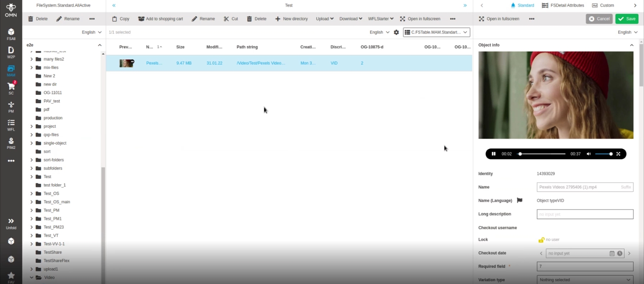Click Rename in tree panel toolbar
The width and height of the screenshot is (644, 284).
click(68, 19)
